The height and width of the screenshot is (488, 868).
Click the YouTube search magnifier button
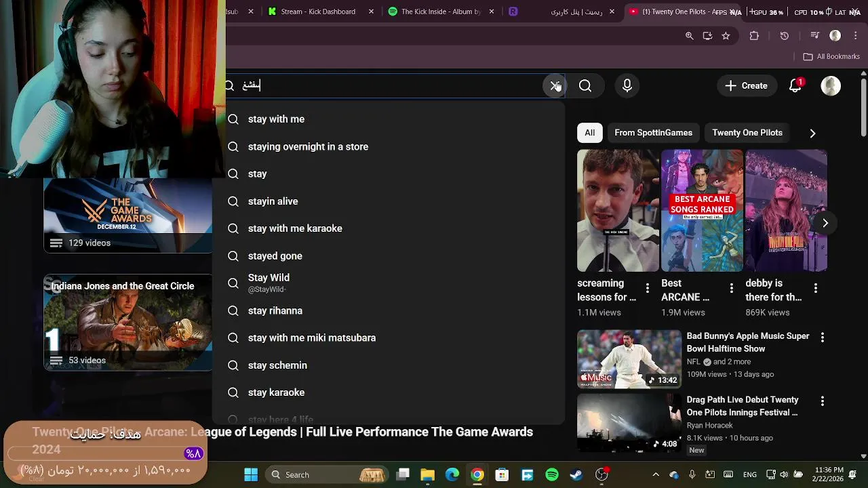[x=585, y=86]
